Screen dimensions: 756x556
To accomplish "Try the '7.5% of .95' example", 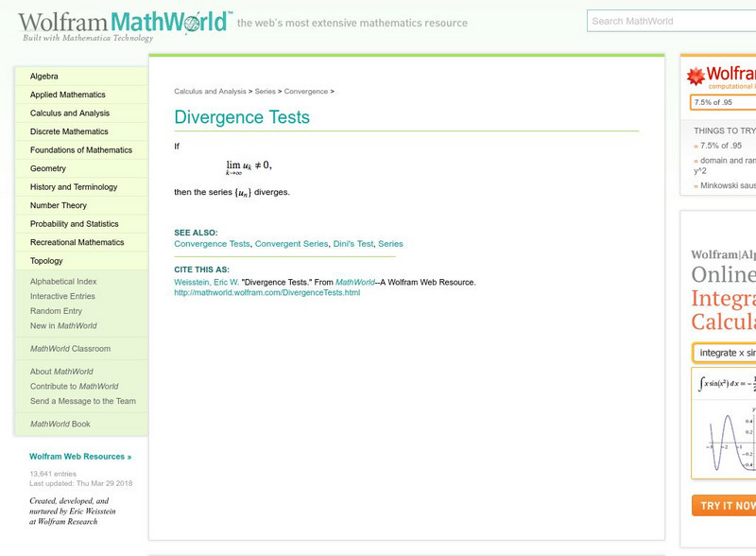I will click(x=721, y=146).
